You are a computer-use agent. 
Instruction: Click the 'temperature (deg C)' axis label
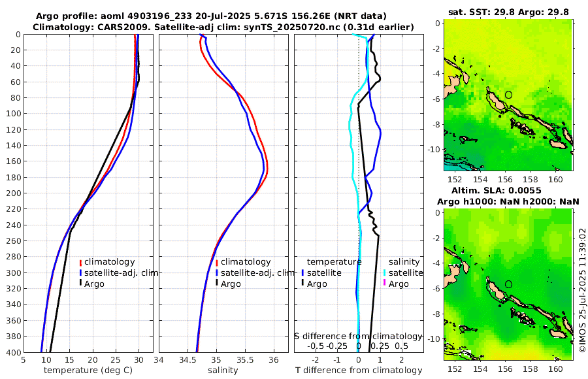88,371
